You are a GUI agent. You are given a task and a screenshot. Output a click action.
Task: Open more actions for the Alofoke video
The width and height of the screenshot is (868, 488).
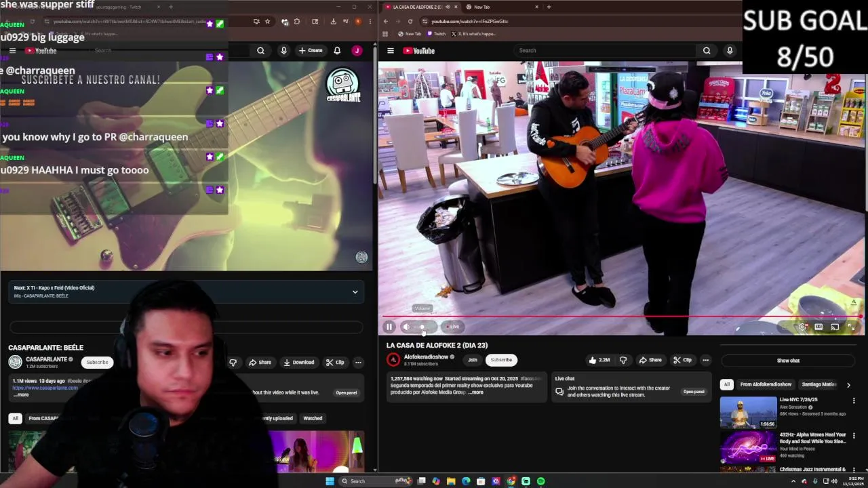[705, 360]
